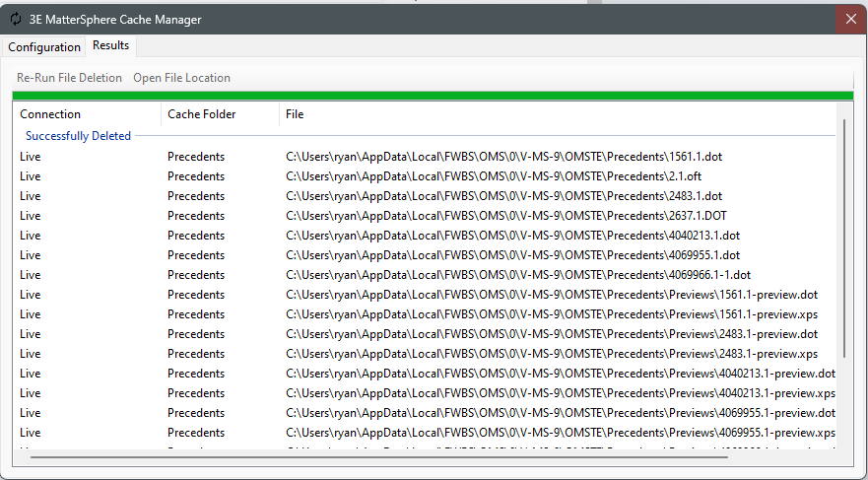Click the Live cell in the 2.1.oft row
Image resolution: width=868 pixels, height=480 pixels.
point(30,176)
